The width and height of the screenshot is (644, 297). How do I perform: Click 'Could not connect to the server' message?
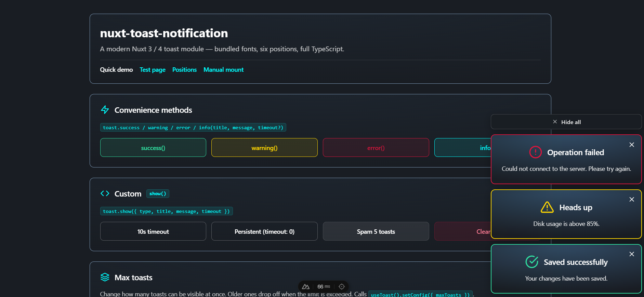point(566,169)
